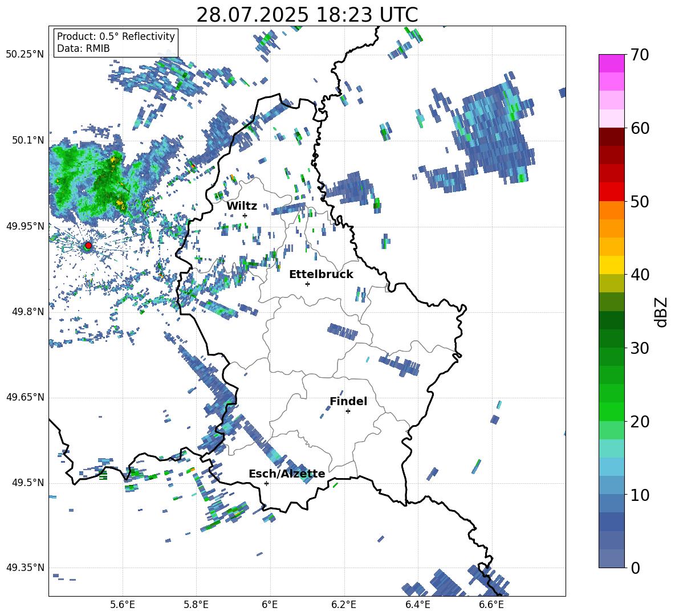Click the Data: RMIB text
Viewport: 675px width, 616px height.
tap(83, 48)
